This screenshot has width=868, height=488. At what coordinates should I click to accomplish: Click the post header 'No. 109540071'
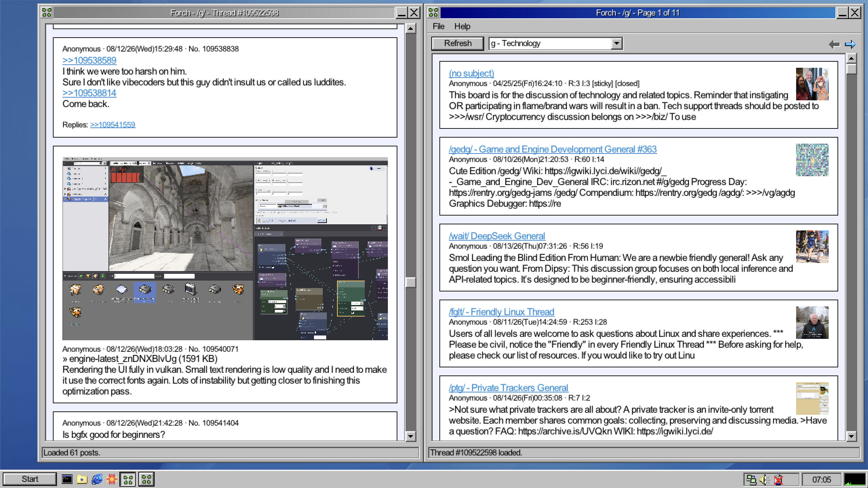point(214,349)
